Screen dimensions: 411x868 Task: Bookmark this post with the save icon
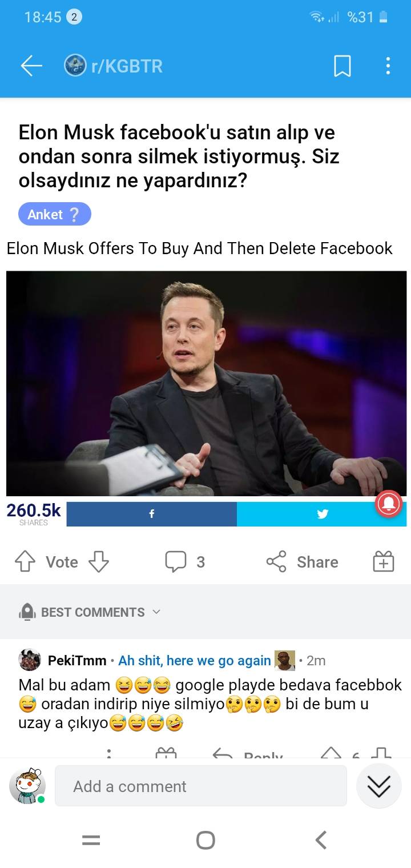tap(342, 66)
